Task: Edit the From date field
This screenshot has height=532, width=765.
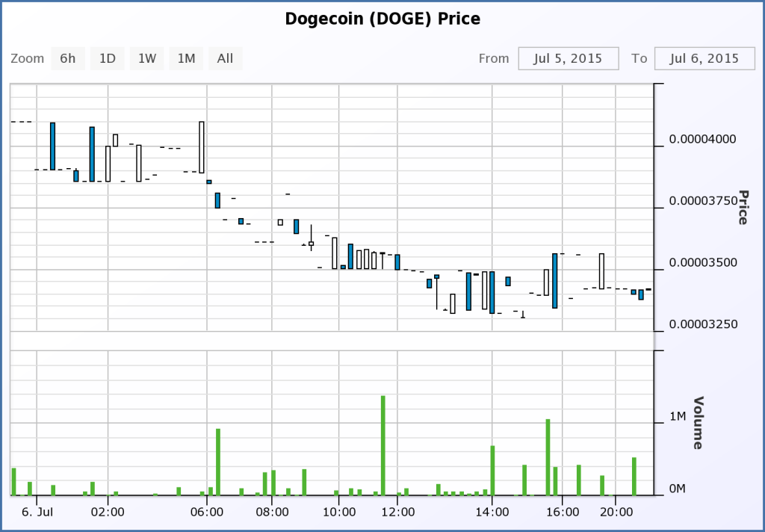Action: click(569, 58)
